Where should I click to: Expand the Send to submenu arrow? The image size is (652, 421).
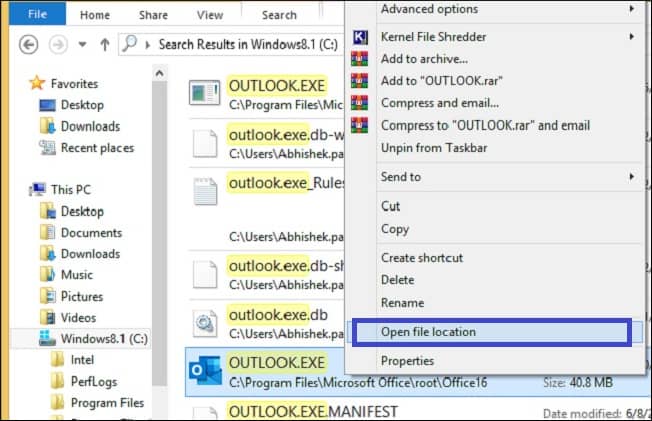(x=631, y=177)
